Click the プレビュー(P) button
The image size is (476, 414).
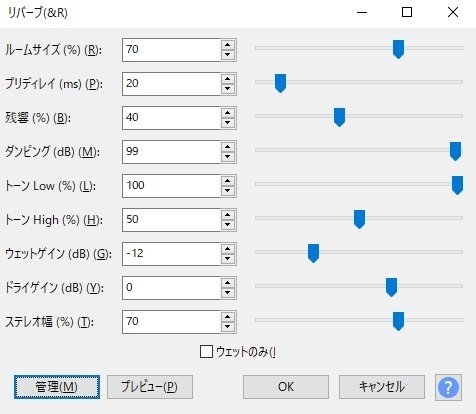point(150,387)
